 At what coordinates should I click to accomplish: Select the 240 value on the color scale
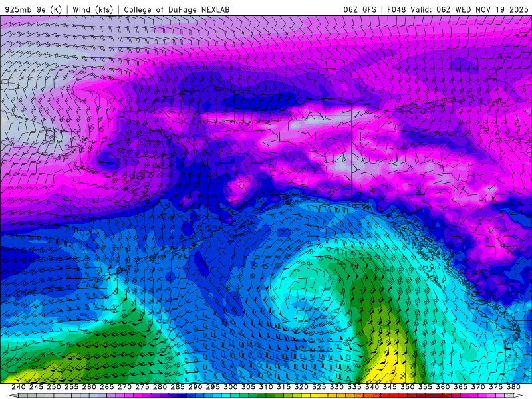tap(19, 387)
